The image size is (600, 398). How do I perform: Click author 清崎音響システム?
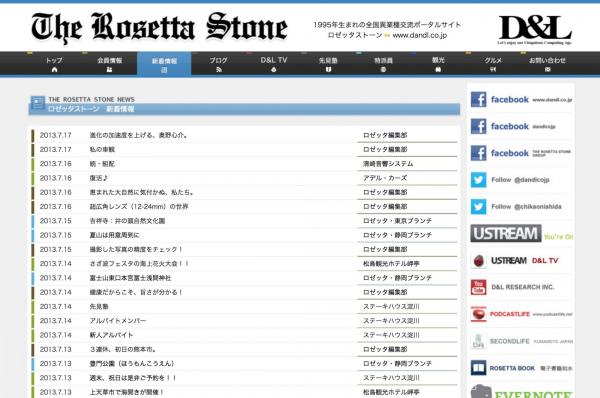click(388, 164)
